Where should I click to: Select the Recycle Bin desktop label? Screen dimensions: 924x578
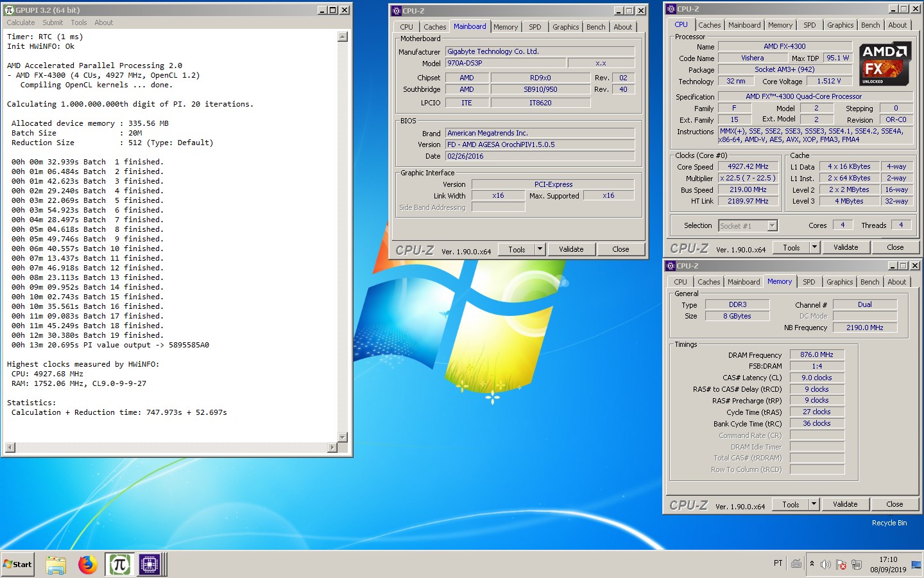pyautogui.click(x=889, y=523)
